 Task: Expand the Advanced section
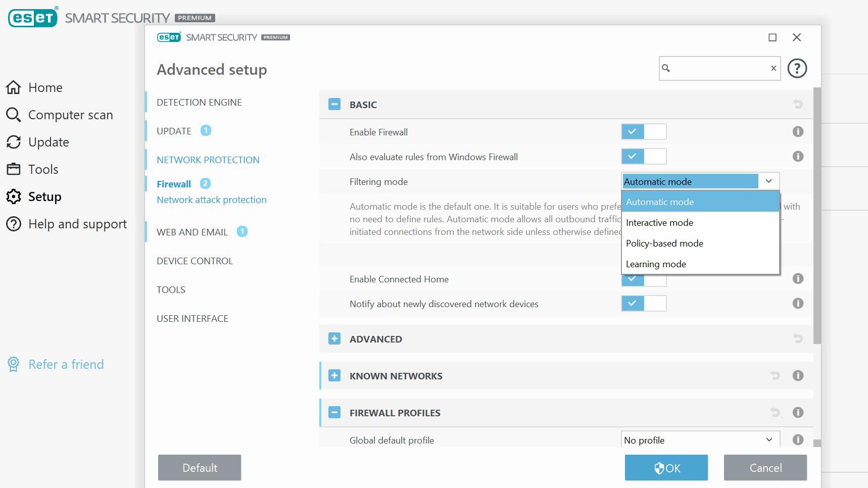click(334, 339)
